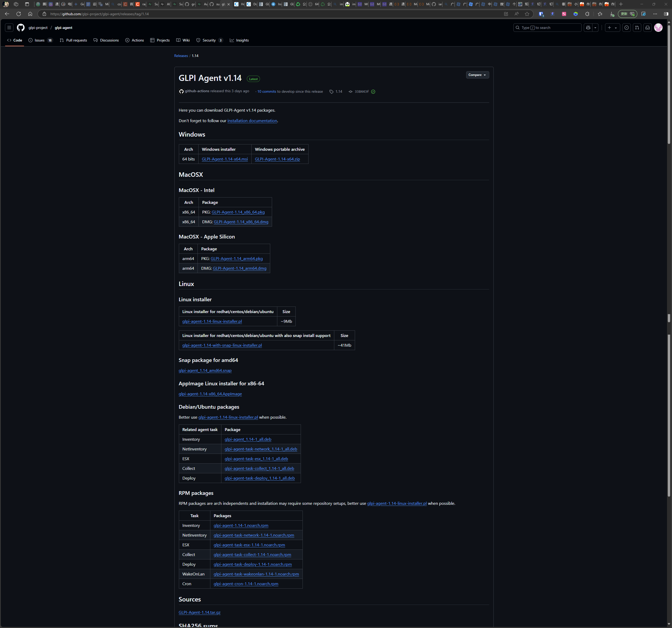The width and height of the screenshot is (672, 628).
Task: Click the Releases breadcrumb link
Action: click(181, 56)
